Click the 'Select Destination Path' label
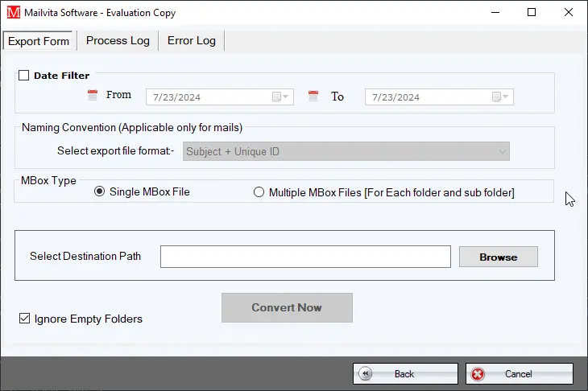 coord(85,256)
